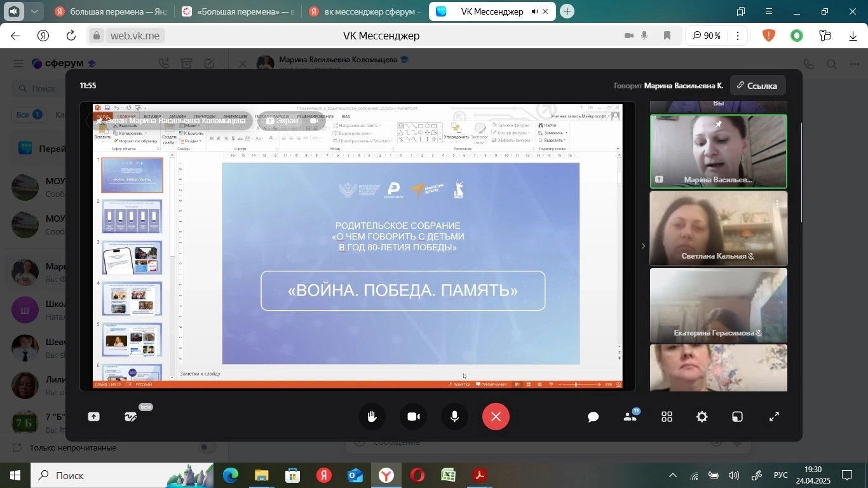Start a new call from sidebar header
This screenshot has width=868, height=488.
tap(164, 64)
